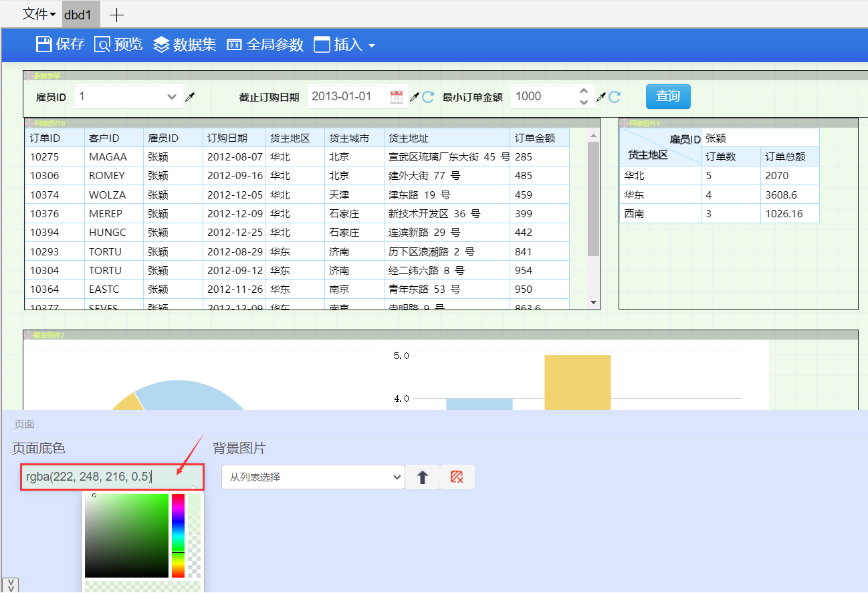Switch to the dbd1 tab
This screenshot has width=868, height=593.
(x=78, y=15)
